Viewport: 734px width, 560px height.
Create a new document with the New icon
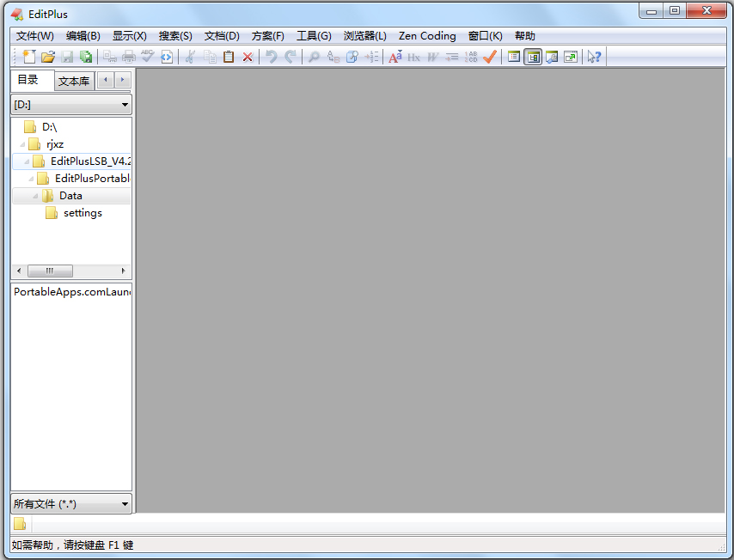[x=27, y=57]
